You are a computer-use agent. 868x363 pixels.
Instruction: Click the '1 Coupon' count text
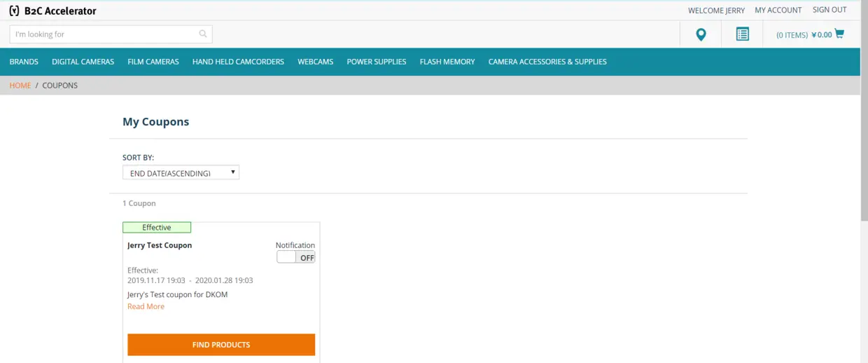[x=139, y=203]
